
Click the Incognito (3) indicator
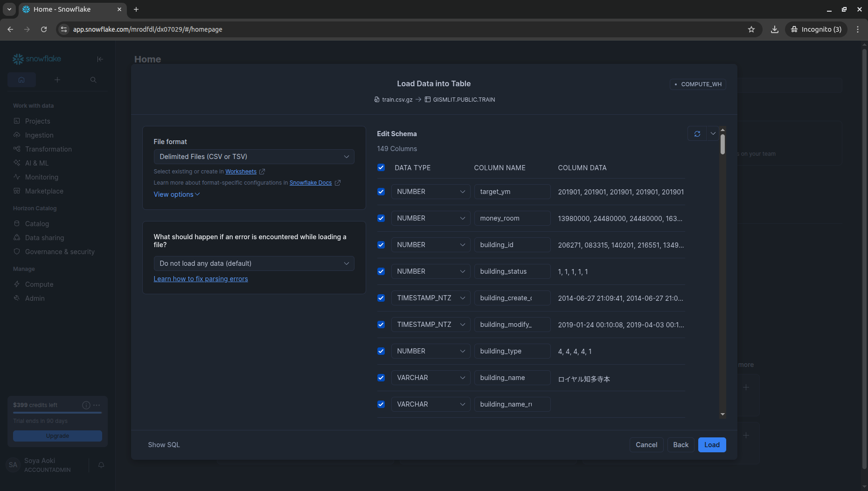(816, 29)
